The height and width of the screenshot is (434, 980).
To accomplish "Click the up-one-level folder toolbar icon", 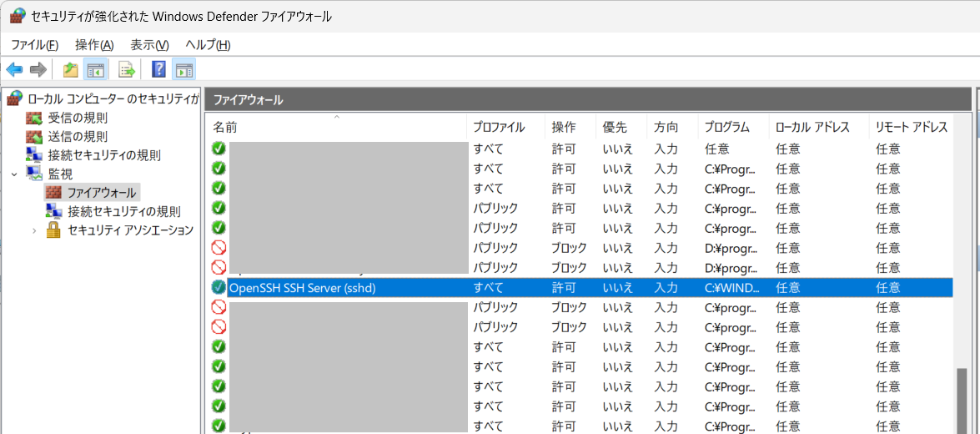I will 71,69.
